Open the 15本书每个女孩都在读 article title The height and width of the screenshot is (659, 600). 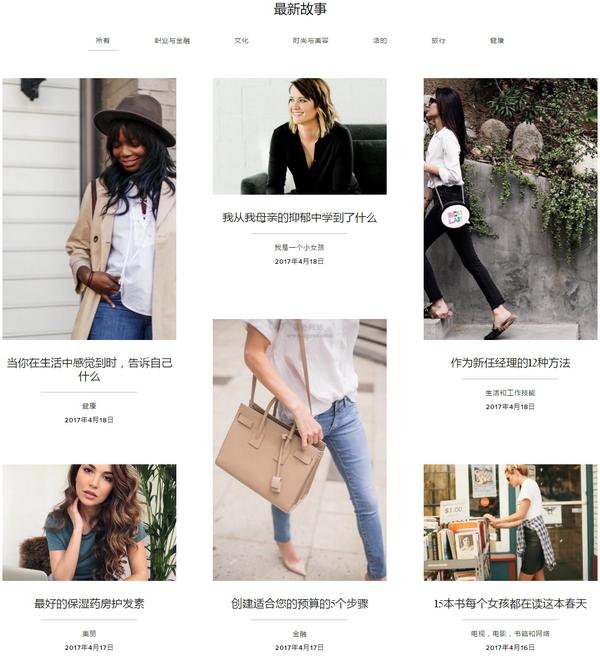pyautogui.click(x=511, y=604)
